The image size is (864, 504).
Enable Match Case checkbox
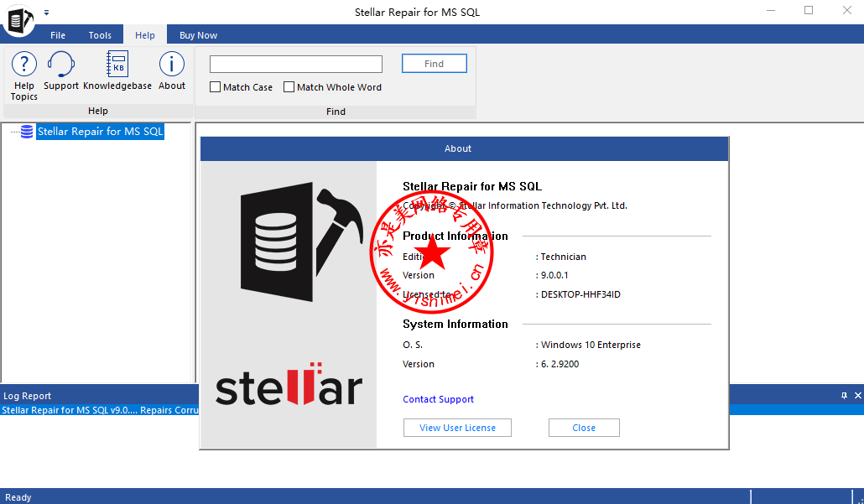click(216, 87)
